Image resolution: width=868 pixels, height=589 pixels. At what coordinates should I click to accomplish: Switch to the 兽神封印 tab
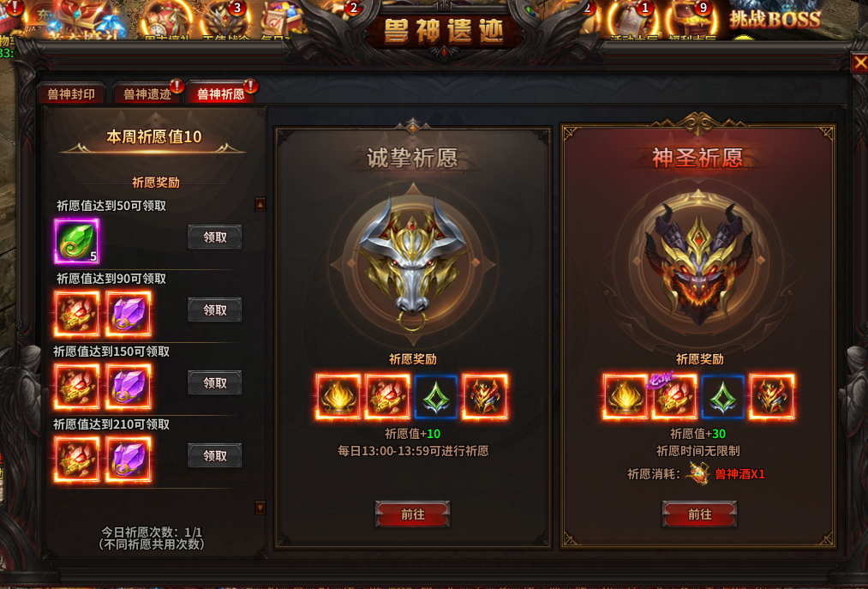71,94
